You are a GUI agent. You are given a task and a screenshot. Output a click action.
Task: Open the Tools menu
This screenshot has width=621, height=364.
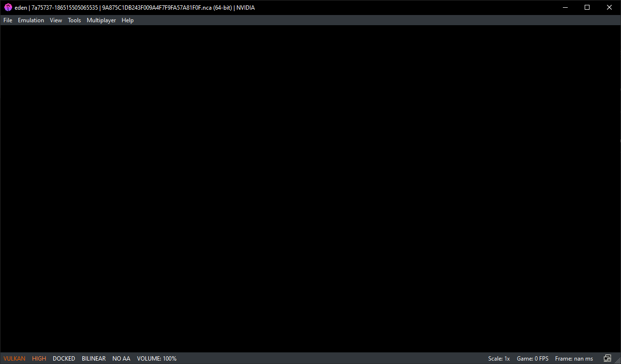pos(75,20)
